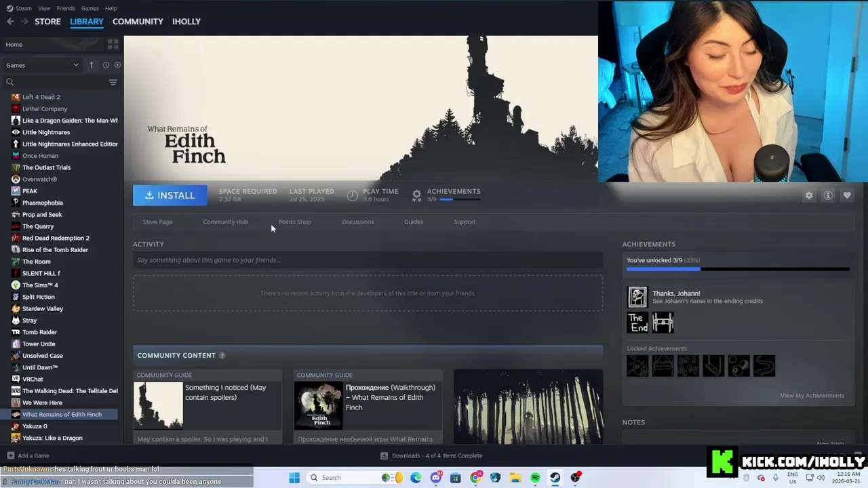Switch to the STORE tab
Image resolution: width=868 pixels, height=488 pixels.
(x=47, y=22)
